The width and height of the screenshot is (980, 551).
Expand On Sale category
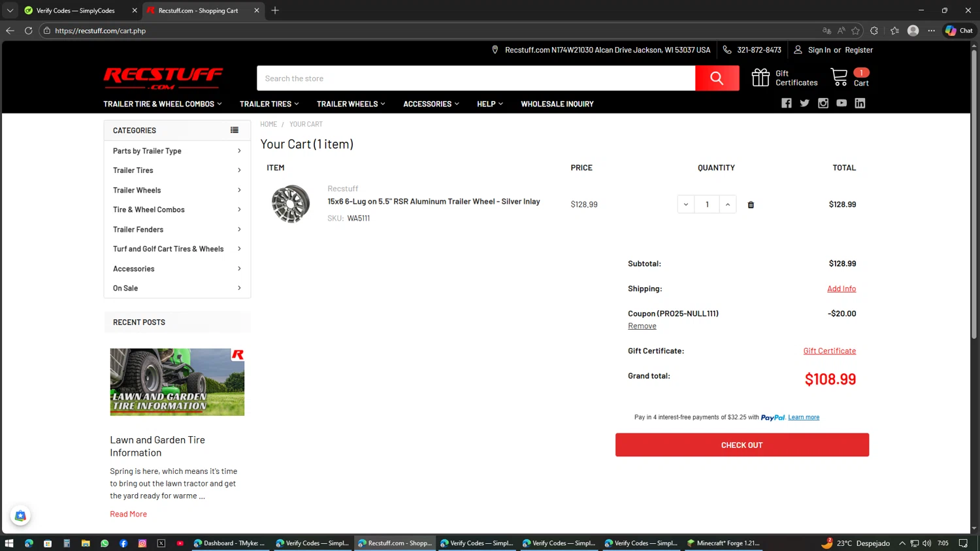click(x=240, y=288)
